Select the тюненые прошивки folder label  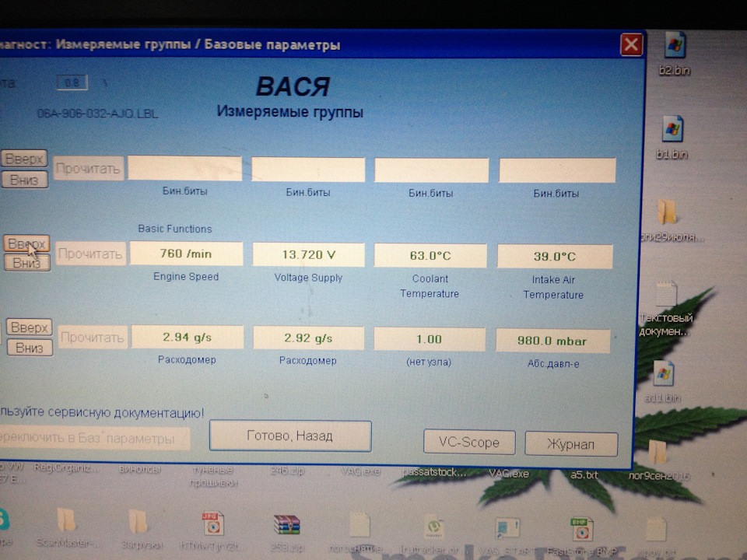(213, 476)
